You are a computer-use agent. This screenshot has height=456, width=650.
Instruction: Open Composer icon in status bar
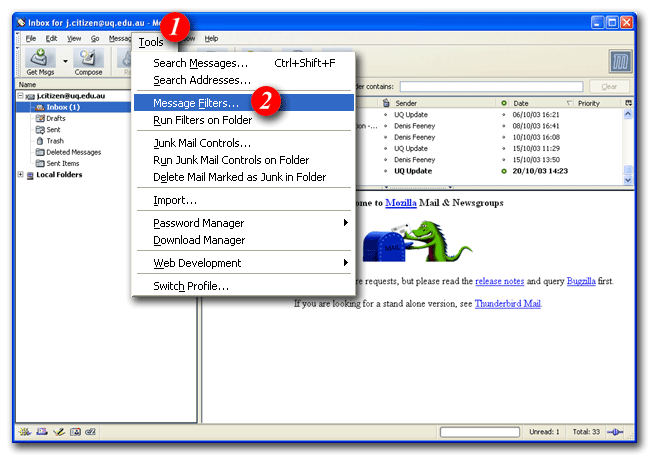click(58, 432)
